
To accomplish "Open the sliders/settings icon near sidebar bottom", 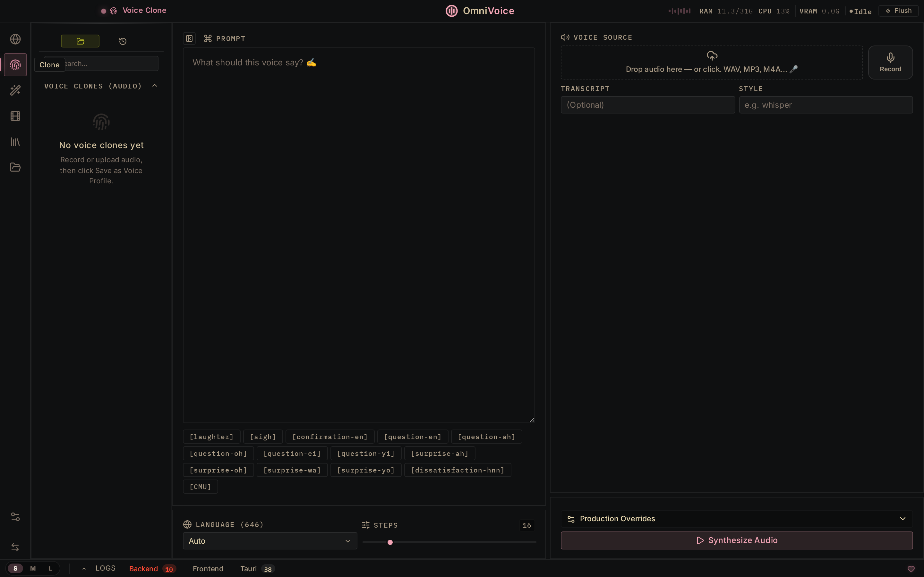I will click(15, 517).
